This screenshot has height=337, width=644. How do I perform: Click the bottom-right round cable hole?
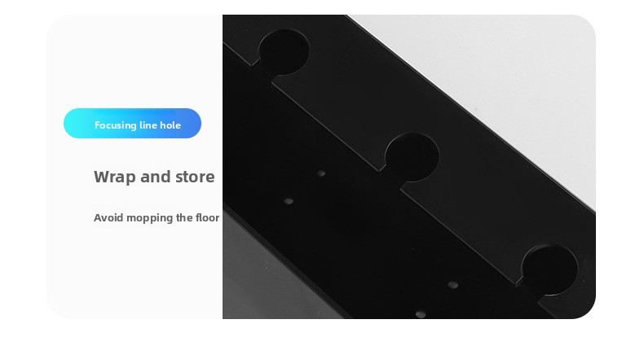[x=549, y=269]
